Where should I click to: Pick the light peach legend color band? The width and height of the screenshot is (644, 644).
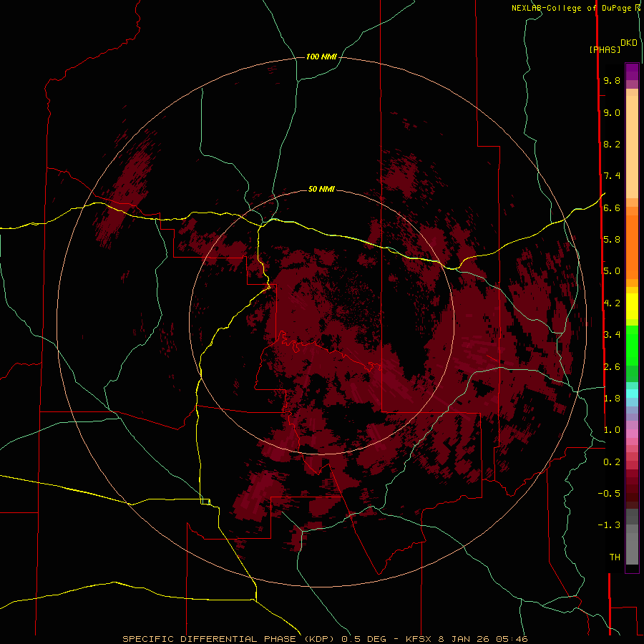point(632,147)
